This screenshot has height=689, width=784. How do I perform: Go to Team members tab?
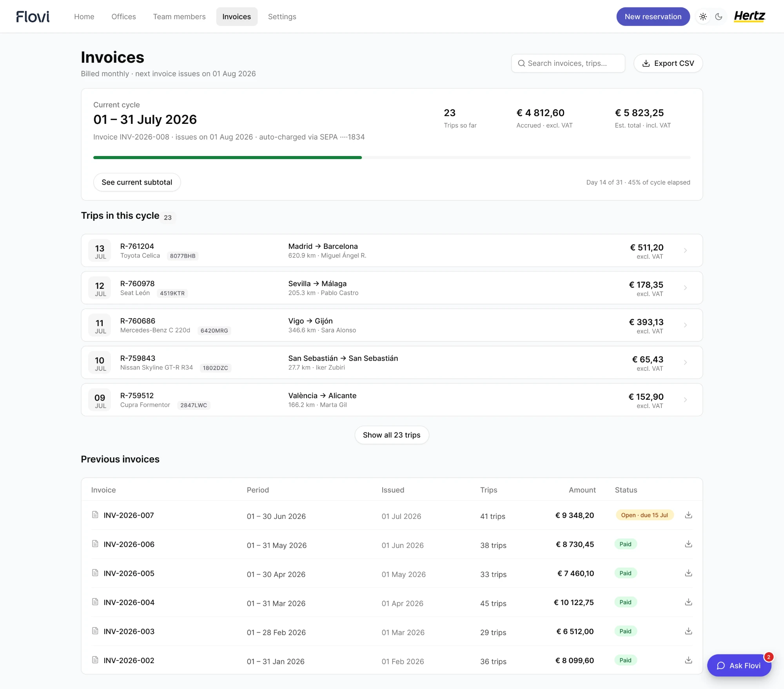(x=179, y=16)
